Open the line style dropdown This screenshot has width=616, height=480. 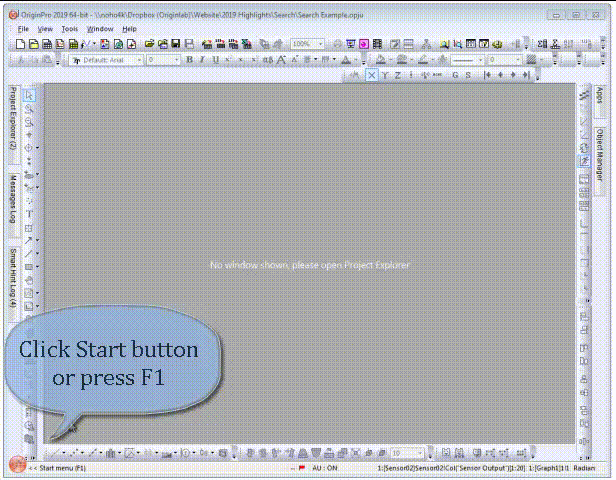click(480, 60)
